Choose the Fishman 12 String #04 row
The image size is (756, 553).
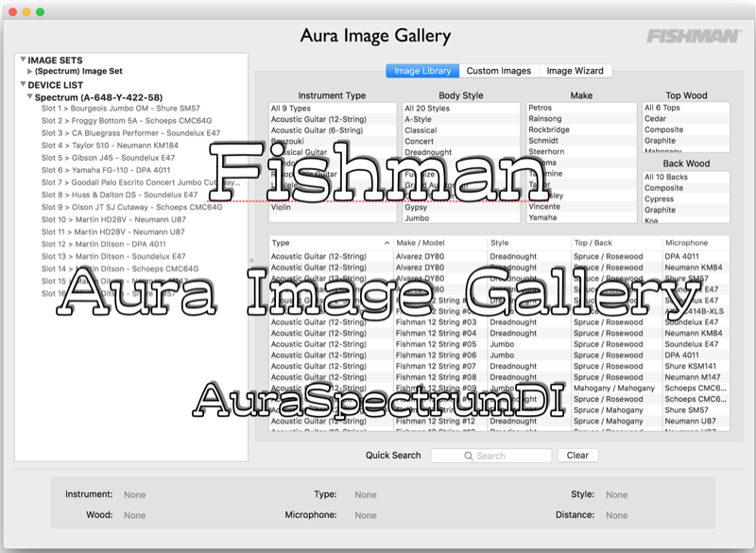click(x=499, y=333)
